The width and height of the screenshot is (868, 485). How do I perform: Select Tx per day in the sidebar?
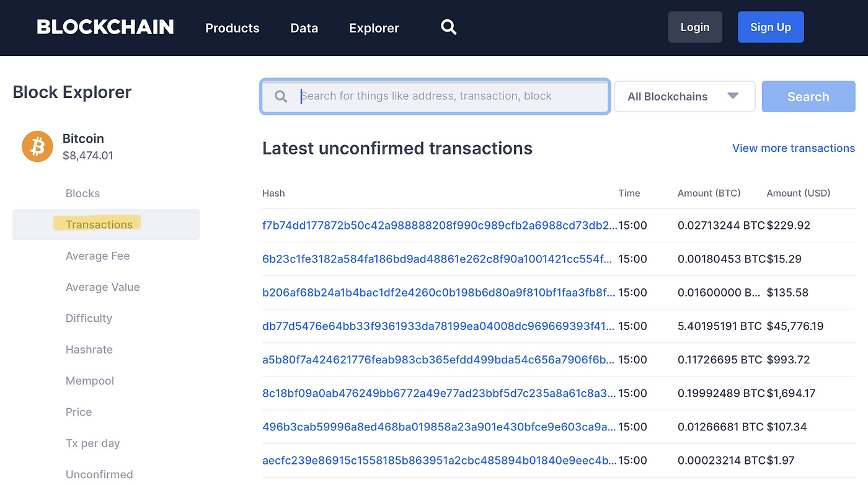coord(92,443)
